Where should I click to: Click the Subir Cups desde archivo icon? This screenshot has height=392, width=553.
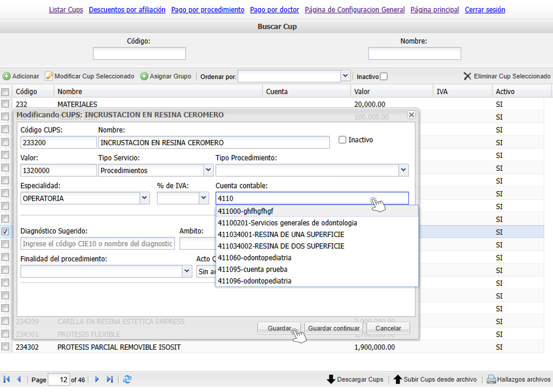(x=398, y=380)
